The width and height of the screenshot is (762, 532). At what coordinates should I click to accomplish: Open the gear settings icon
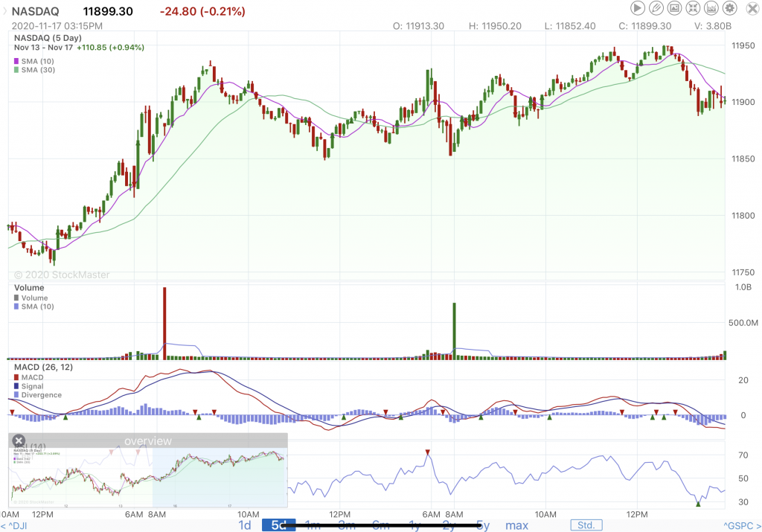click(x=731, y=8)
